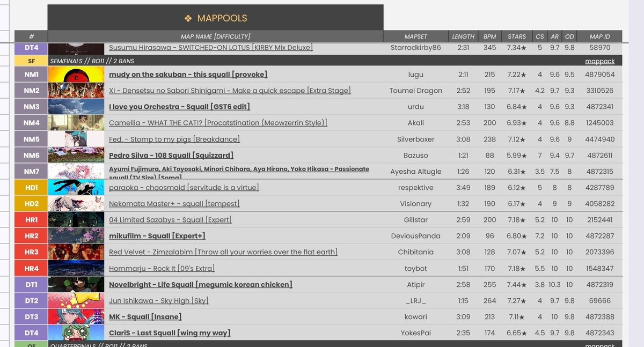Screen dimensions: 644x347
Task: Click the HR2 map thumbnail
Action: point(76,236)
